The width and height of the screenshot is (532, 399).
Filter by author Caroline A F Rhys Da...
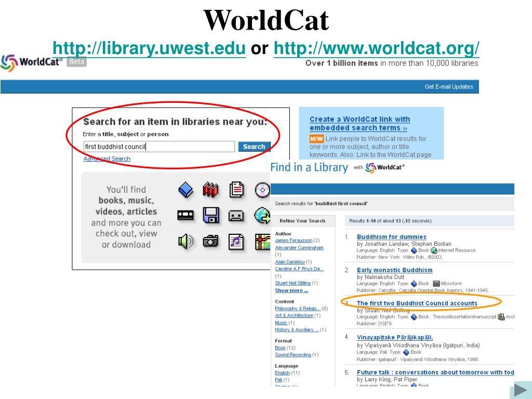(299, 269)
